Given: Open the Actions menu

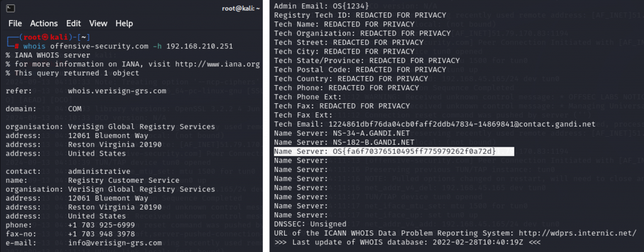Looking at the screenshot, I should 44,23.
